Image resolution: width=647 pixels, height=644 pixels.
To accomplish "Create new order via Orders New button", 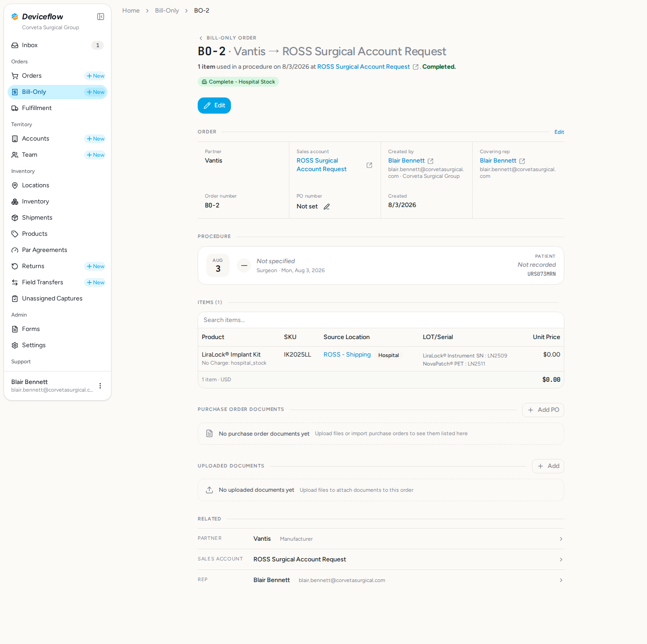I will (95, 76).
